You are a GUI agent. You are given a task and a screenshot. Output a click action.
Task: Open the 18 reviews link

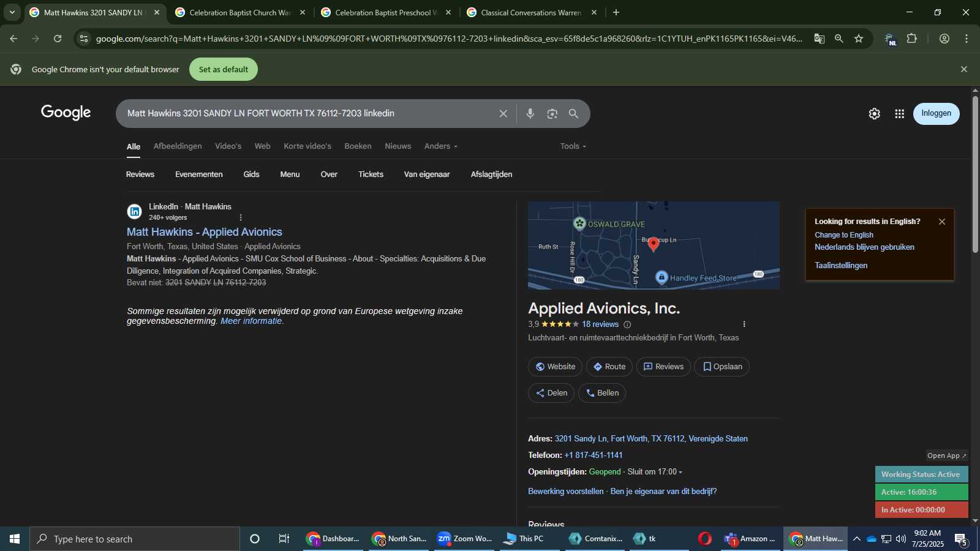point(600,324)
